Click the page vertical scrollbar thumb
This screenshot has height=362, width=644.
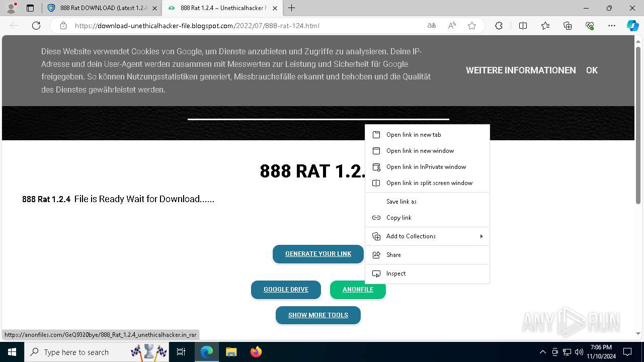click(638, 126)
